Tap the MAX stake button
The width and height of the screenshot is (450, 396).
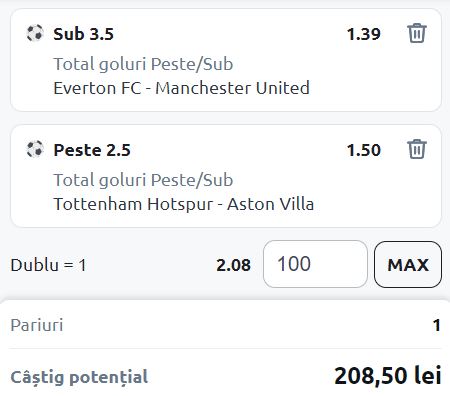[x=408, y=264]
